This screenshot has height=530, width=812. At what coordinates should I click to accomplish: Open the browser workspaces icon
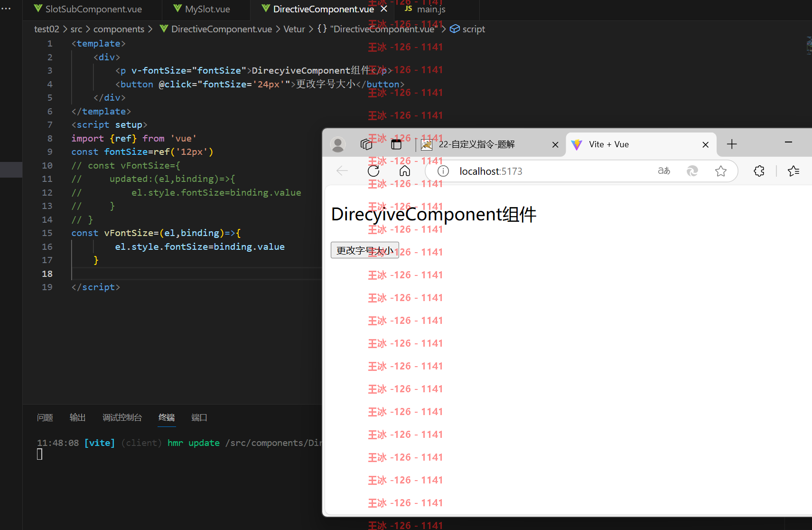click(x=366, y=144)
